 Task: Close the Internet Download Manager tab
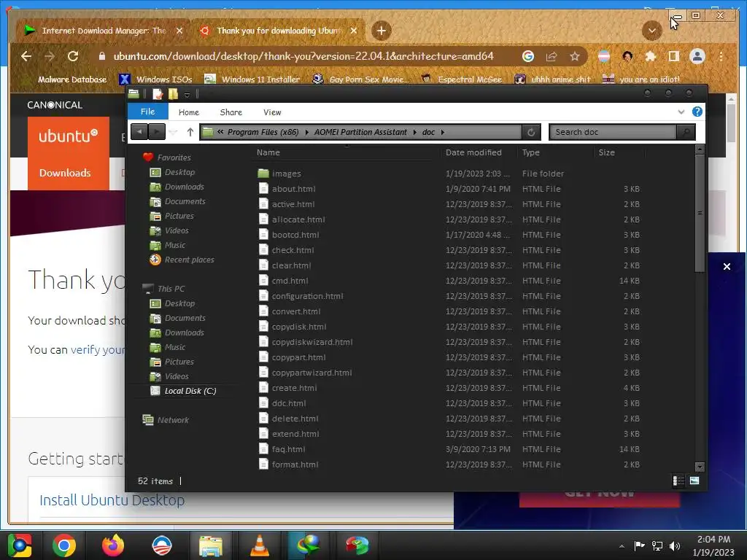point(179,31)
